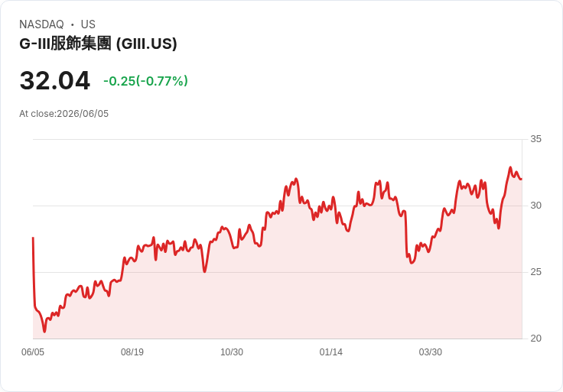This screenshot has height=392, width=563.
Task: Click the 25 value on price axis
Action: click(535, 272)
